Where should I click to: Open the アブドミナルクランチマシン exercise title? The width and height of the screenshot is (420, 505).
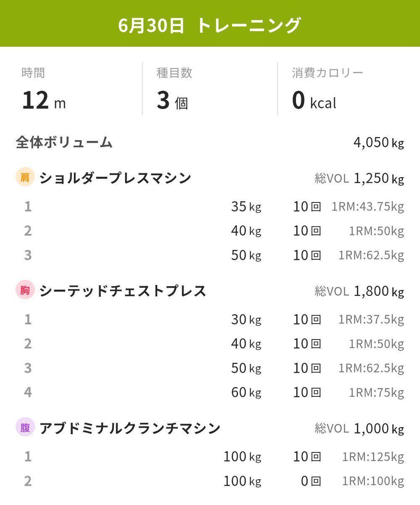[x=130, y=428]
